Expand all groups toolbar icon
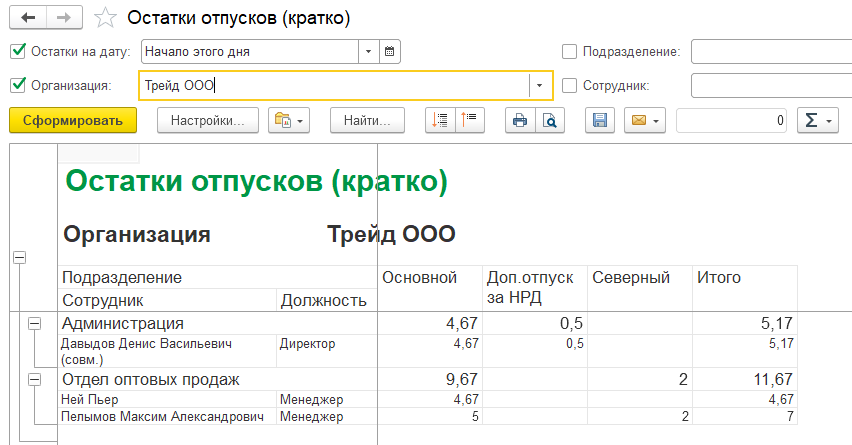The width and height of the screenshot is (852, 445). click(439, 121)
